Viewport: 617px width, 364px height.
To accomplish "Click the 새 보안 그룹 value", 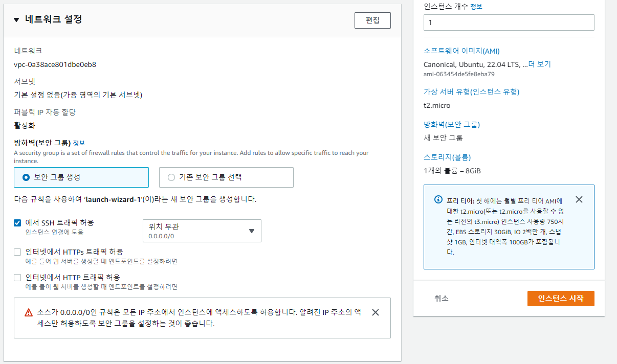I will click(443, 138).
